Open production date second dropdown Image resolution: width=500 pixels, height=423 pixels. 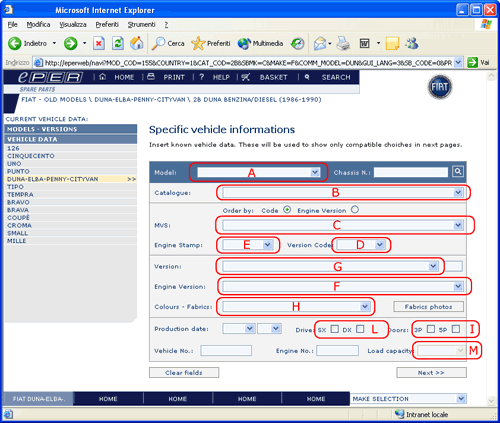click(269, 329)
